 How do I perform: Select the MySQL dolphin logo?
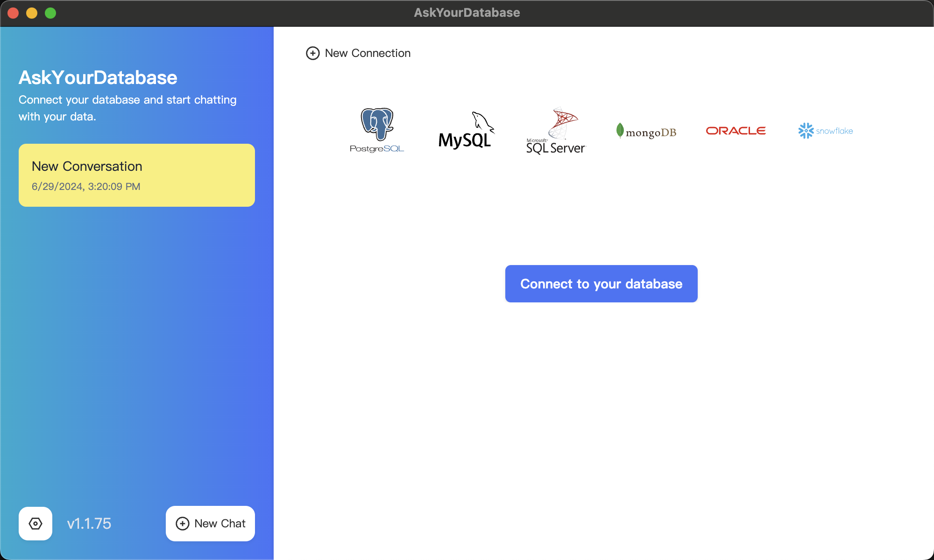tap(466, 130)
